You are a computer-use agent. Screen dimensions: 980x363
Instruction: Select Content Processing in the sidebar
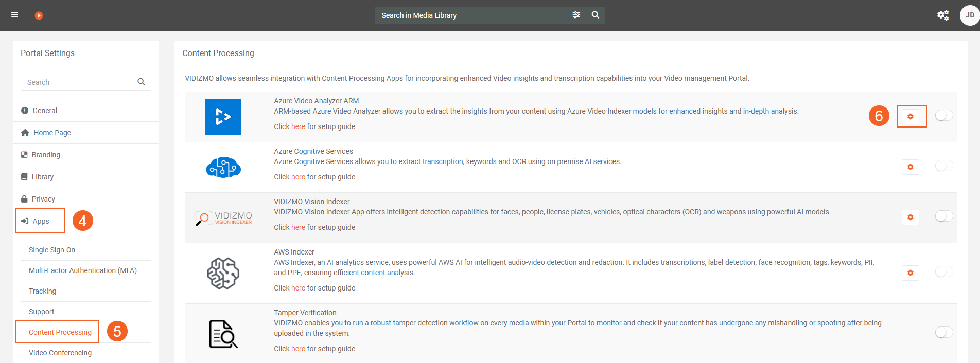point(60,332)
